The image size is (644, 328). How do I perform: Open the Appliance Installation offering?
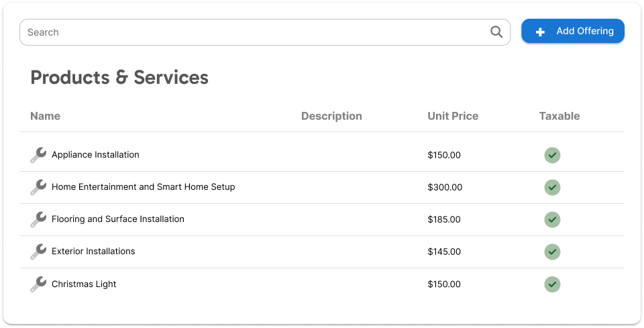(x=95, y=155)
